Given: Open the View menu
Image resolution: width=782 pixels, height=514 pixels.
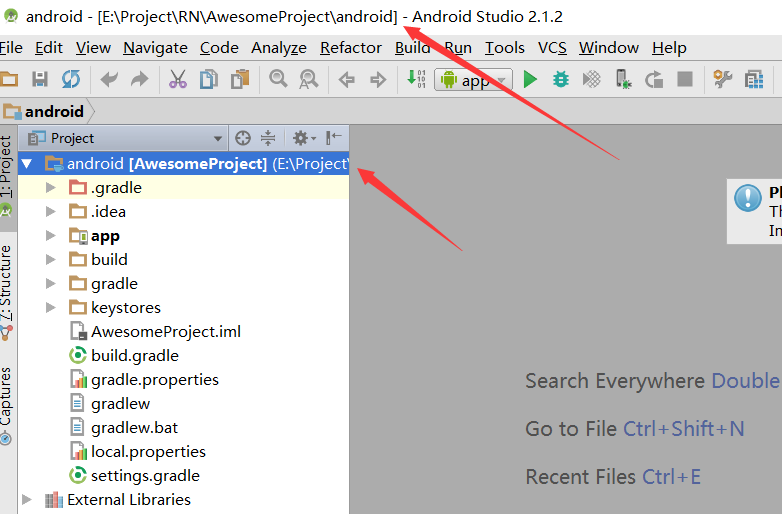Looking at the screenshot, I should [x=93, y=48].
